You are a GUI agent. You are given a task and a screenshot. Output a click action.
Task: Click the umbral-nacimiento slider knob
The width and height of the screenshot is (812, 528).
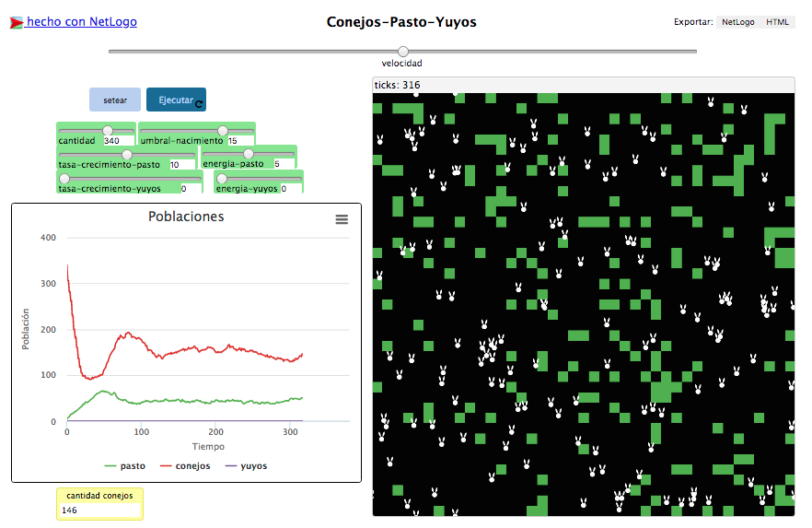click(223, 131)
